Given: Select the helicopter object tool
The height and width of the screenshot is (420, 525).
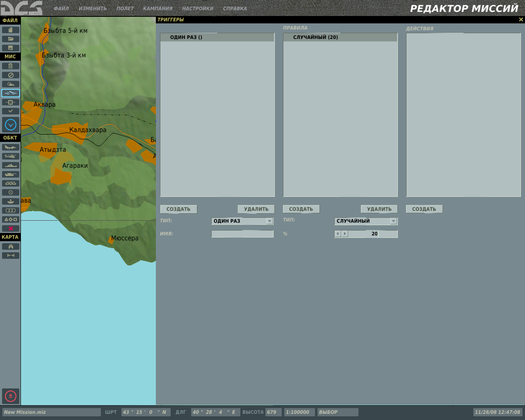Looking at the screenshot, I should (x=11, y=156).
